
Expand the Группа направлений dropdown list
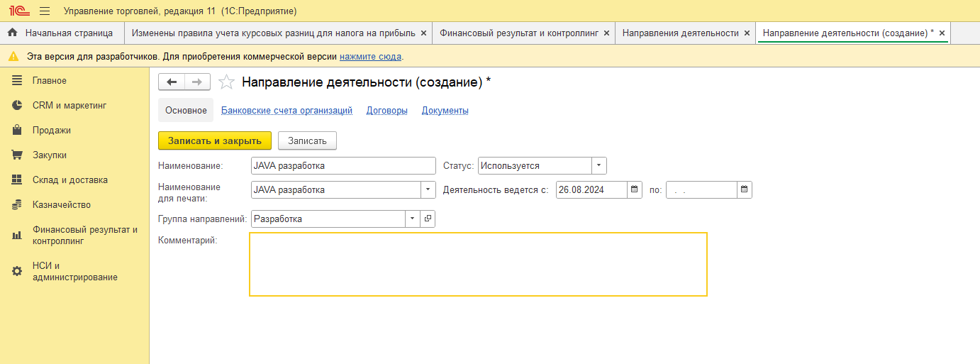(x=413, y=219)
